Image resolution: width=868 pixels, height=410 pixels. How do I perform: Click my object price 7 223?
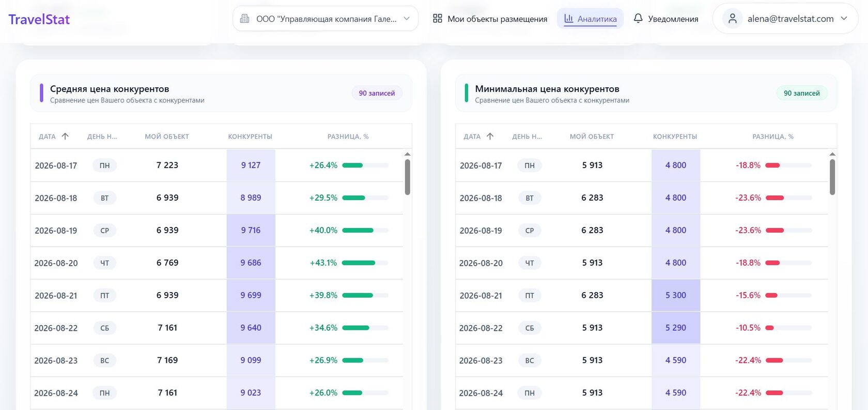click(167, 165)
